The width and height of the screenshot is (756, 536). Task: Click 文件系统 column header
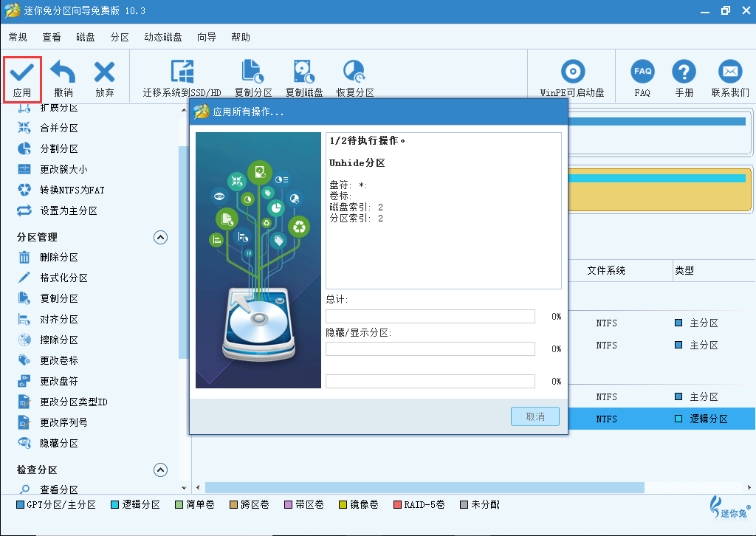(x=606, y=270)
